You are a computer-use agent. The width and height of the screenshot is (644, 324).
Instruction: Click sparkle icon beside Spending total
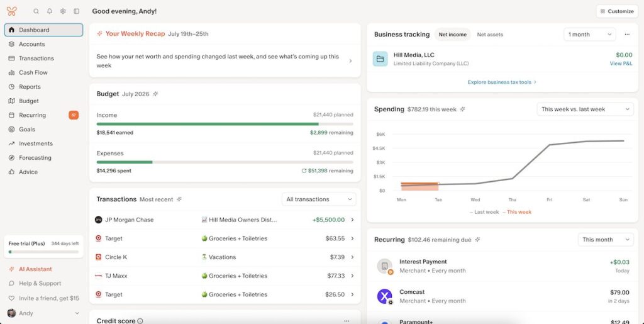[463, 109]
